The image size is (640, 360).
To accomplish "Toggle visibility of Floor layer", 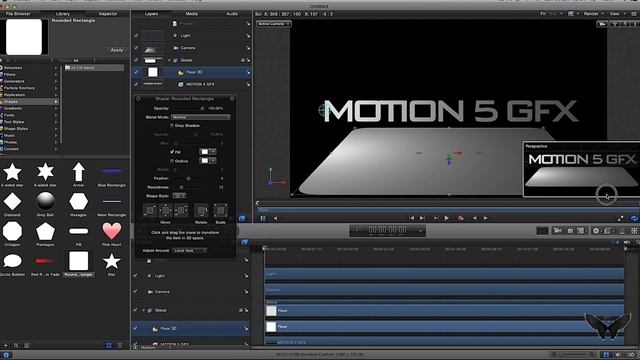I will (136, 72).
